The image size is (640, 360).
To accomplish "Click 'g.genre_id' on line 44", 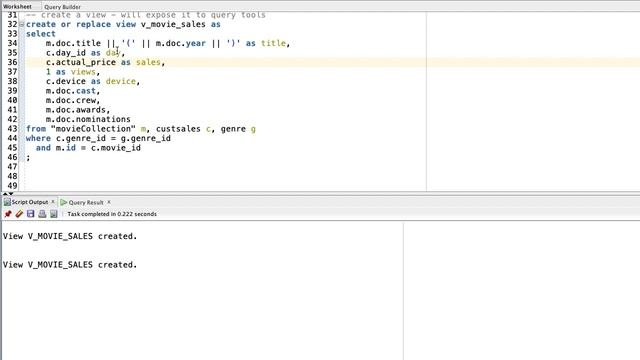I will [146, 138].
